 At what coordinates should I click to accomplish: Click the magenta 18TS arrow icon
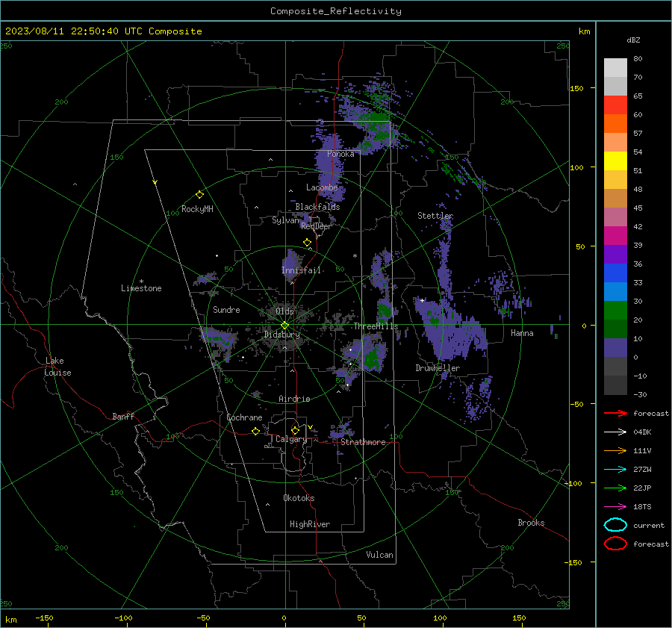615,507
